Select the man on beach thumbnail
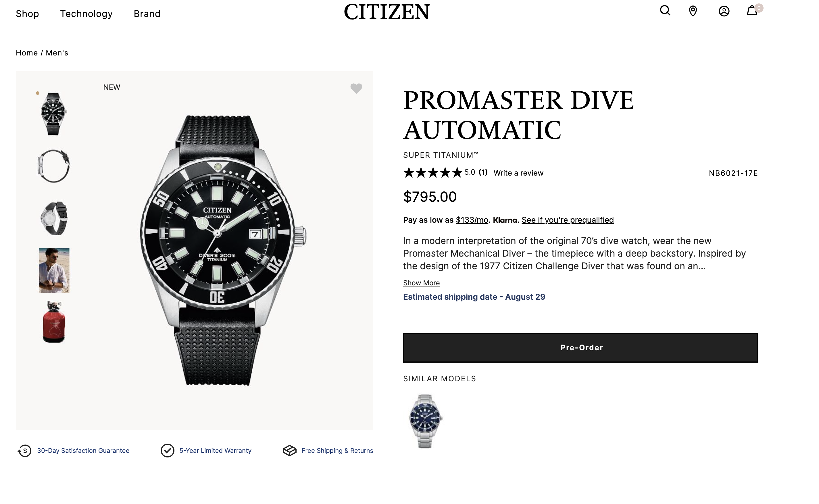Image resolution: width=819 pixels, height=504 pixels. click(x=54, y=270)
